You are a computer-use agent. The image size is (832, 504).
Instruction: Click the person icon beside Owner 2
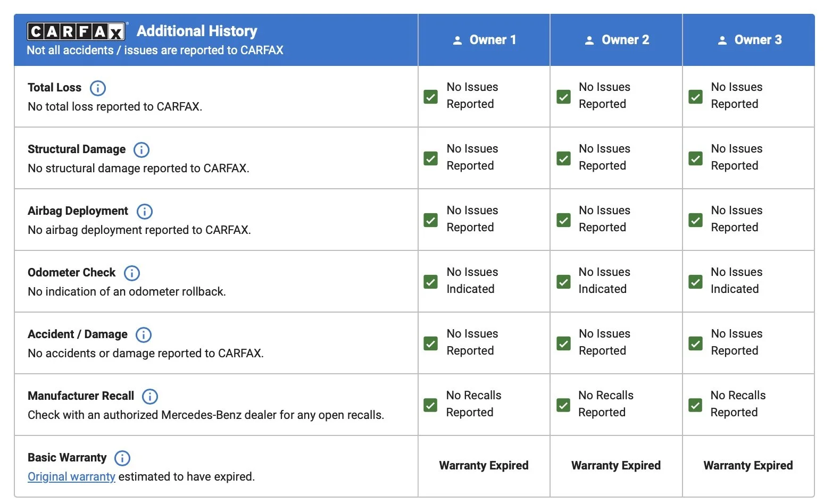589,40
